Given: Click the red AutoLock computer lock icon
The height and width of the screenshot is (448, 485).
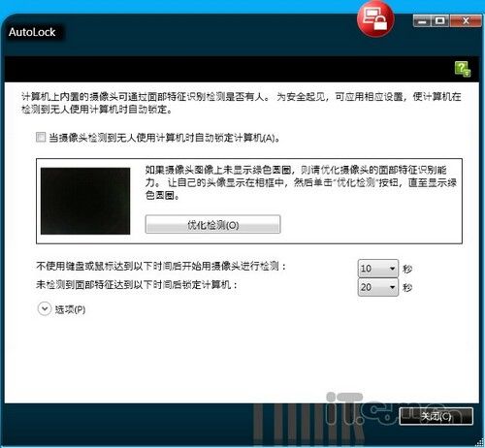Looking at the screenshot, I should [375, 19].
